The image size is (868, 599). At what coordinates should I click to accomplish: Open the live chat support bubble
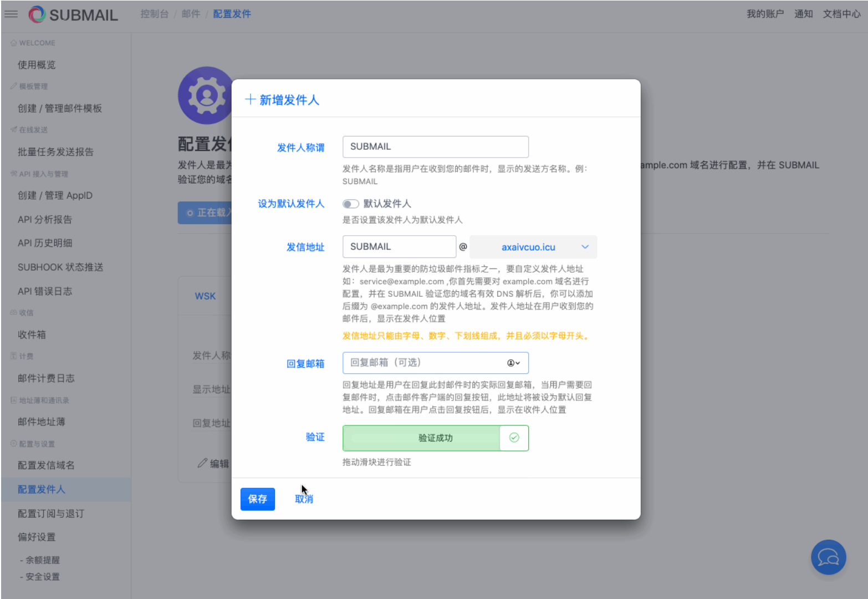[828, 557]
